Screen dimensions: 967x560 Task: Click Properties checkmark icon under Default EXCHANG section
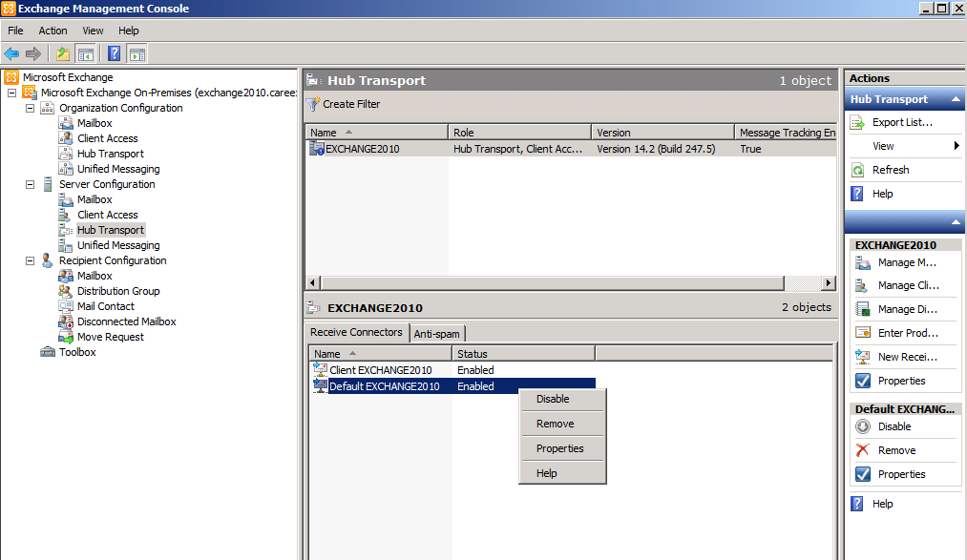[863, 474]
